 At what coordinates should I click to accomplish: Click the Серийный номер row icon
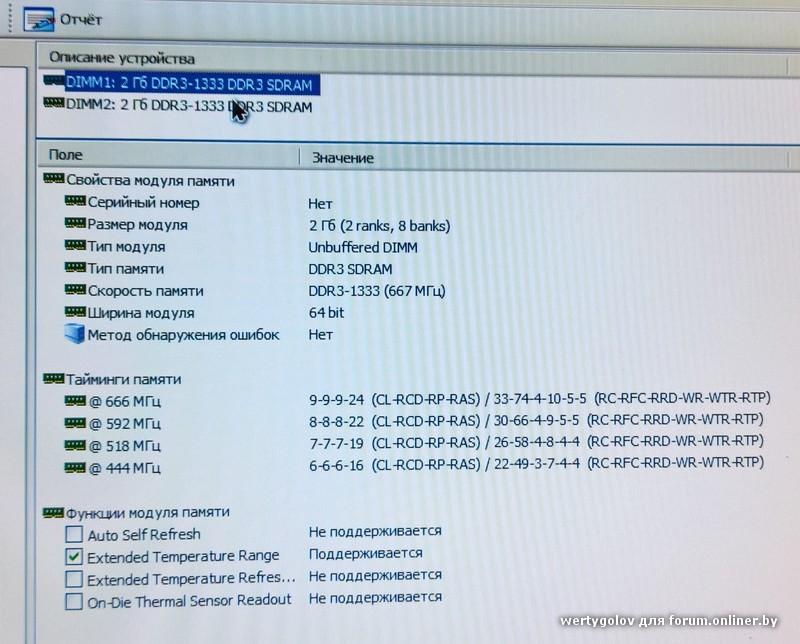76,201
